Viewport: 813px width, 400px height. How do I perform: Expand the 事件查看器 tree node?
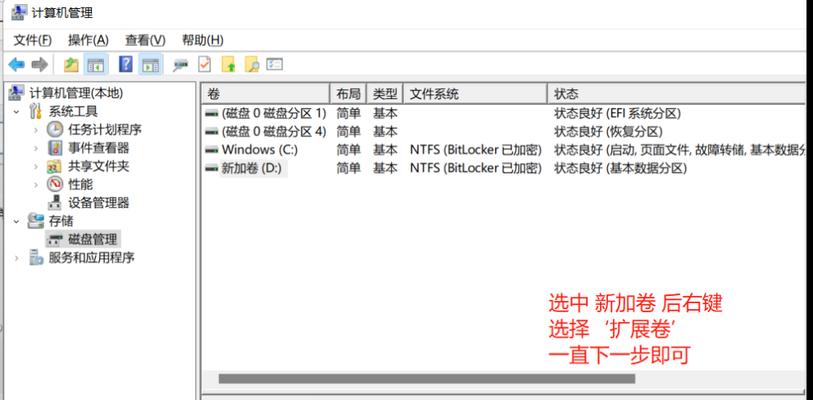pyautogui.click(x=36, y=148)
